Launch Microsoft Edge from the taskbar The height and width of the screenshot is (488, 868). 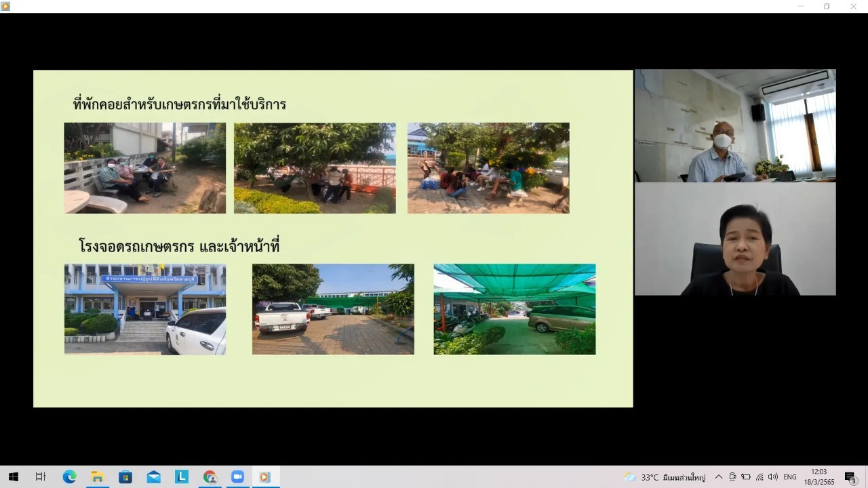[x=69, y=477]
